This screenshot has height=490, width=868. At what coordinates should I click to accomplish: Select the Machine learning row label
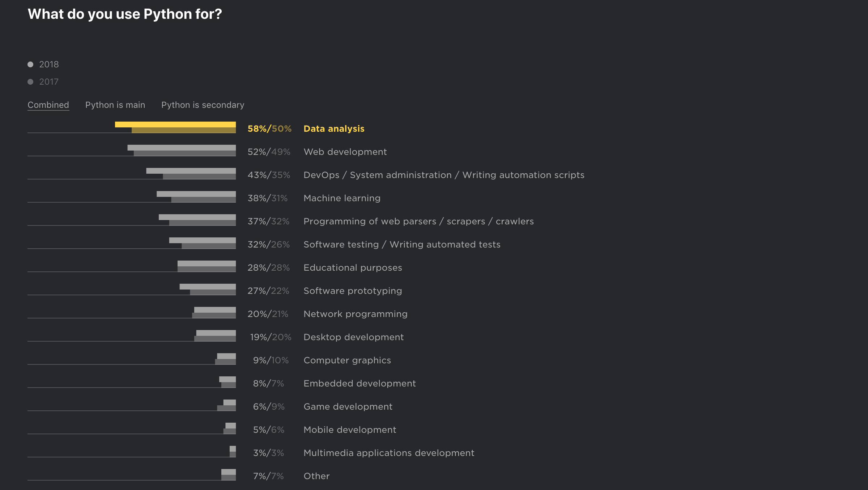(342, 198)
